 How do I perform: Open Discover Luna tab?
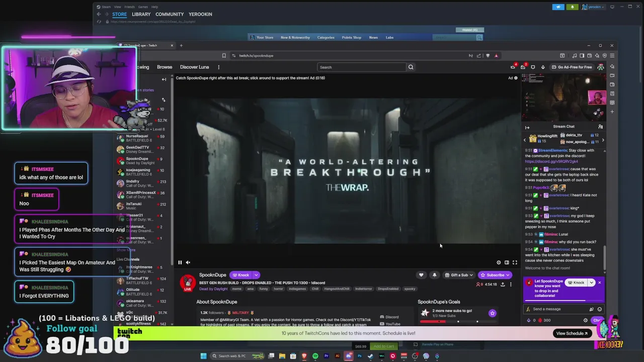tap(194, 67)
